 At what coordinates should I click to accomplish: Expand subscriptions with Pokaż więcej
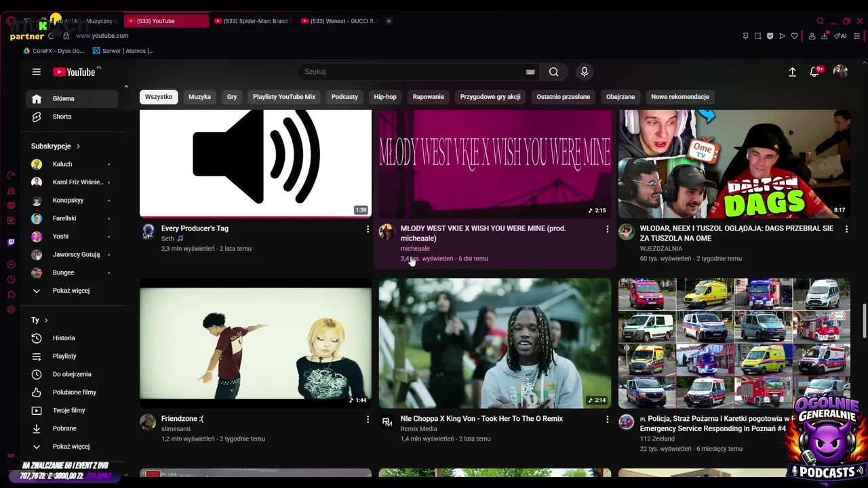pos(72,291)
